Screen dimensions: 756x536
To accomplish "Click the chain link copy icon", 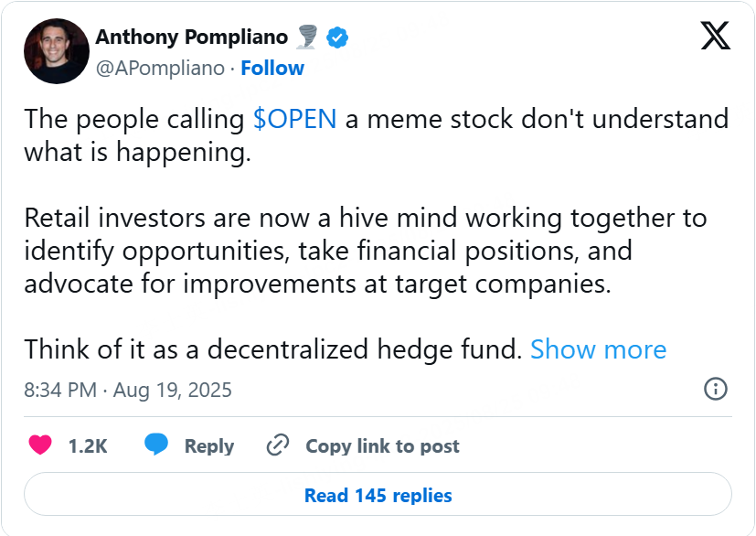I will 278,445.
